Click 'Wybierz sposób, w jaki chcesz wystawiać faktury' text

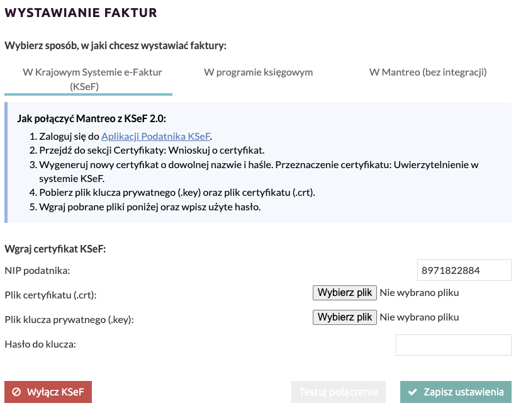point(116,45)
